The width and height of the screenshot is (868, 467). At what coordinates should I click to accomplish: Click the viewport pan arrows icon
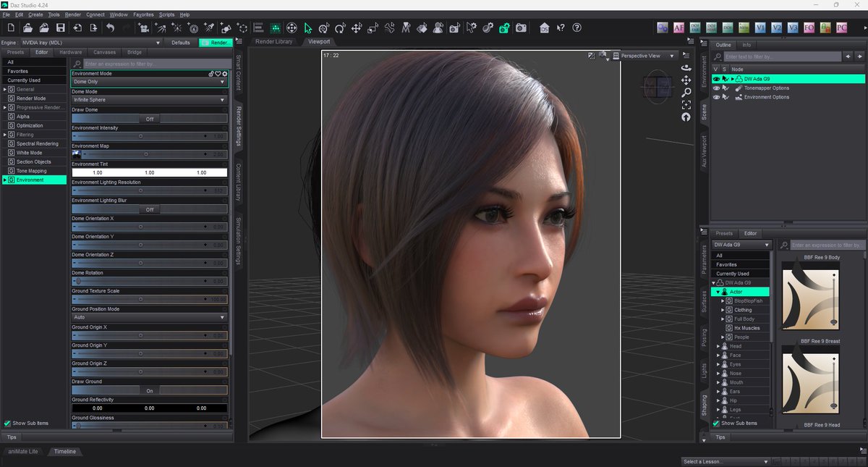(686, 80)
